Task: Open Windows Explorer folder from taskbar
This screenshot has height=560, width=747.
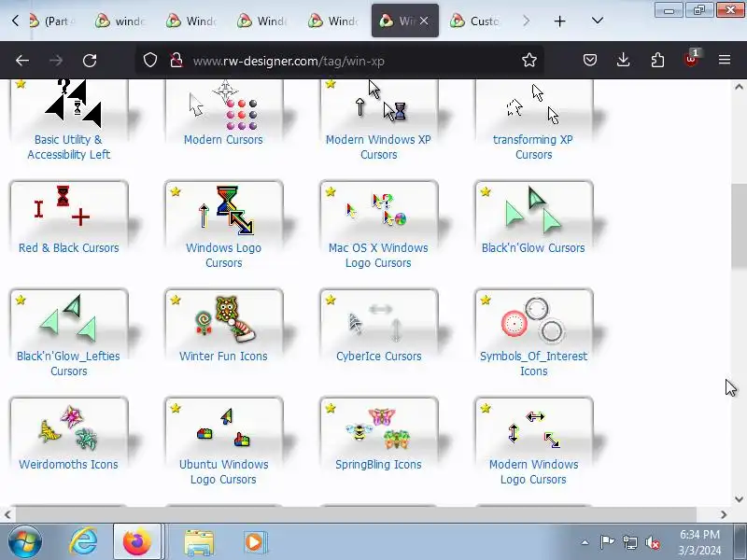Action: click(199, 542)
